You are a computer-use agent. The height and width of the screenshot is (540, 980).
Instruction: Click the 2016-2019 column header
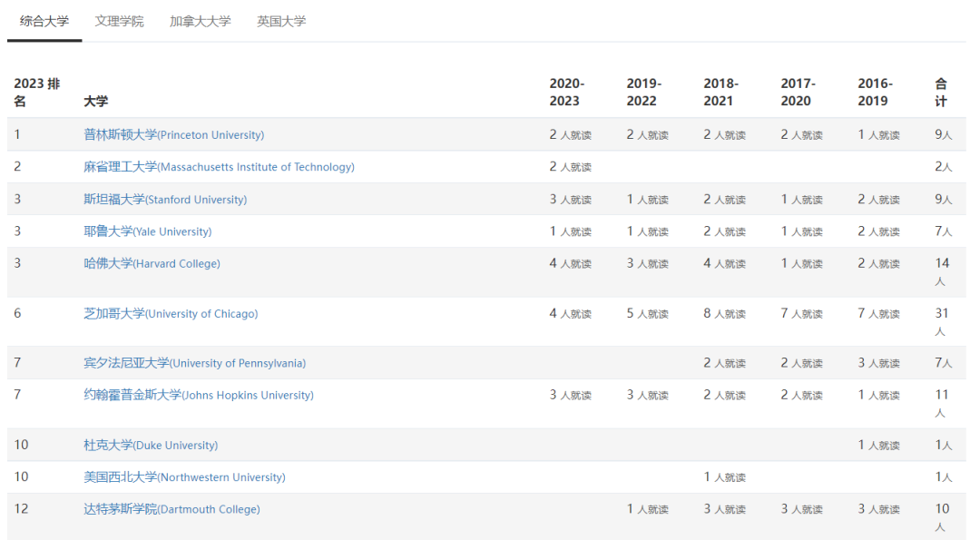click(x=875, y=92)
